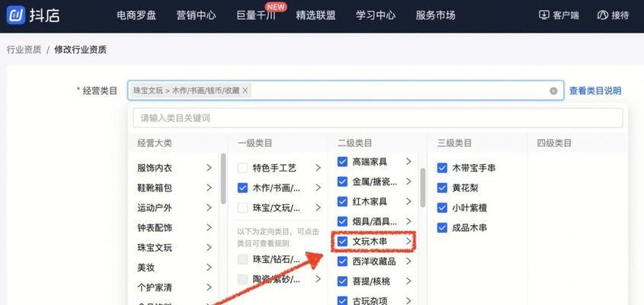Viewport: 644px width, 305px height.
Task: Open the 接待 customer service icon
Action: [602, 15]
